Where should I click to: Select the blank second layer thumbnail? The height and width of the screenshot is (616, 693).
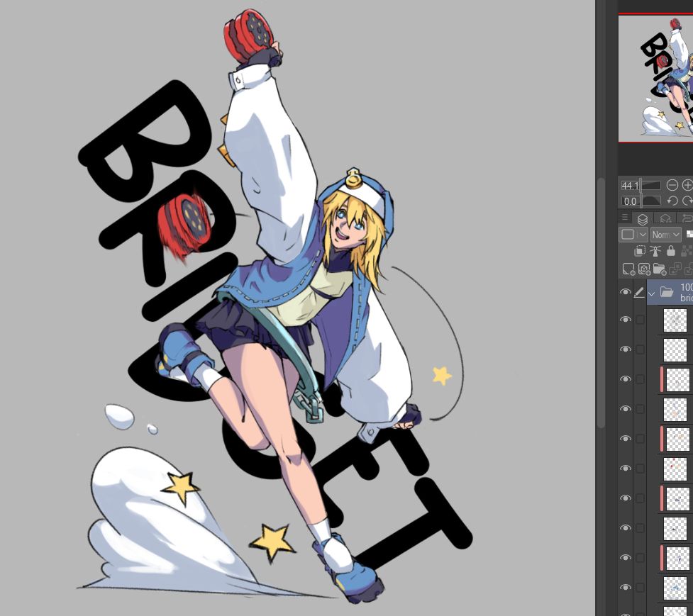675,349
